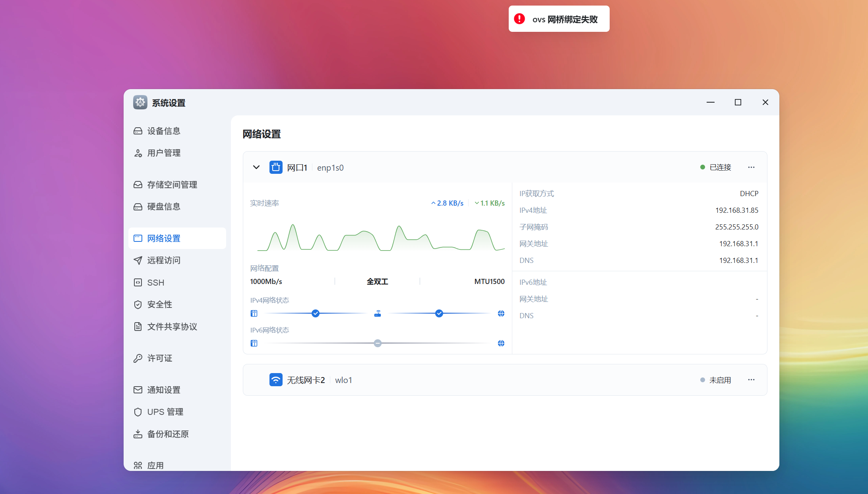868x494 pixels.
Task: Open more options menu for 网口1
Action: pyautogui.click(x=751, y=167)
